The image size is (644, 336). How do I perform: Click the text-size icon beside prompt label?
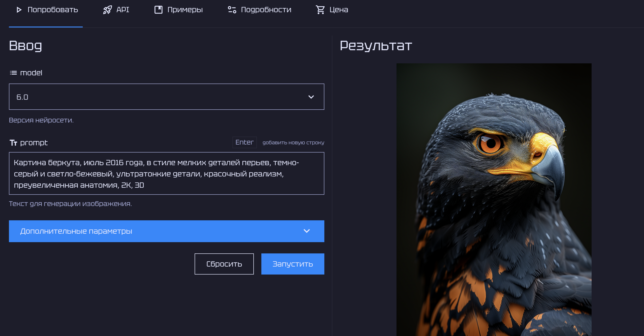[x=13, y=143]
